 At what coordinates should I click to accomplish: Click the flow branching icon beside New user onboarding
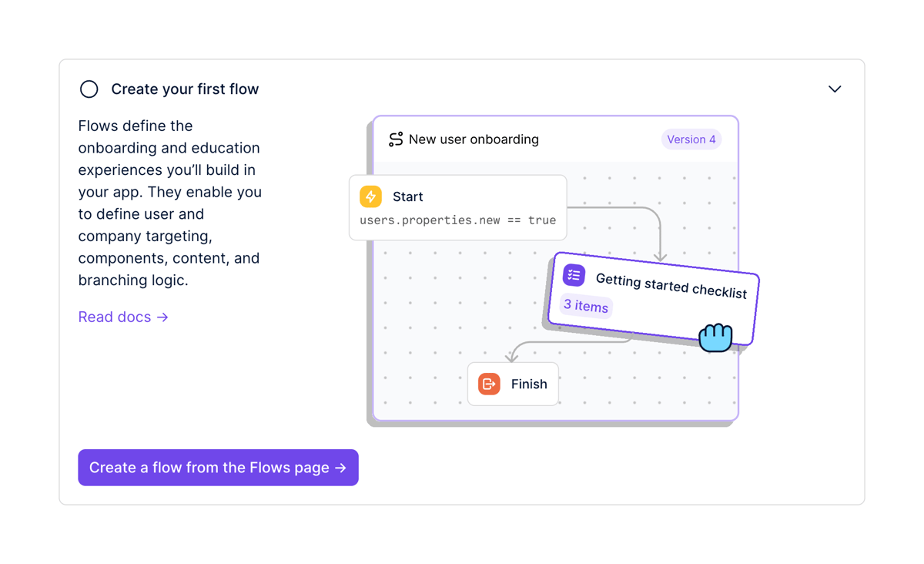[395, 139]
